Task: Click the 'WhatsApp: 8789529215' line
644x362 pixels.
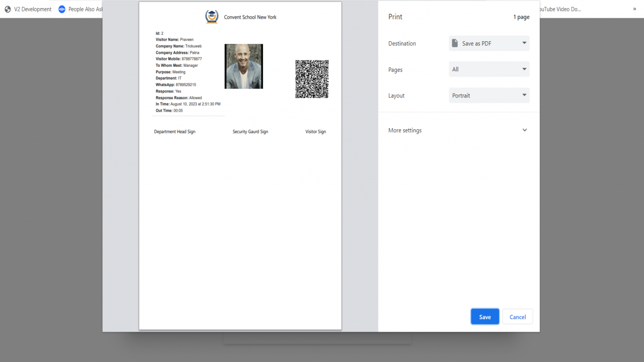Action: pos(176,85)
